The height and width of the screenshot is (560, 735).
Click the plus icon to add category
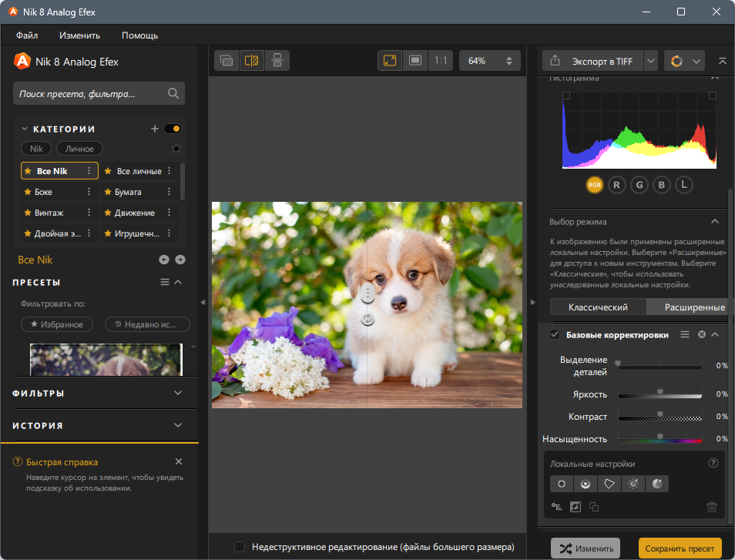154,129
